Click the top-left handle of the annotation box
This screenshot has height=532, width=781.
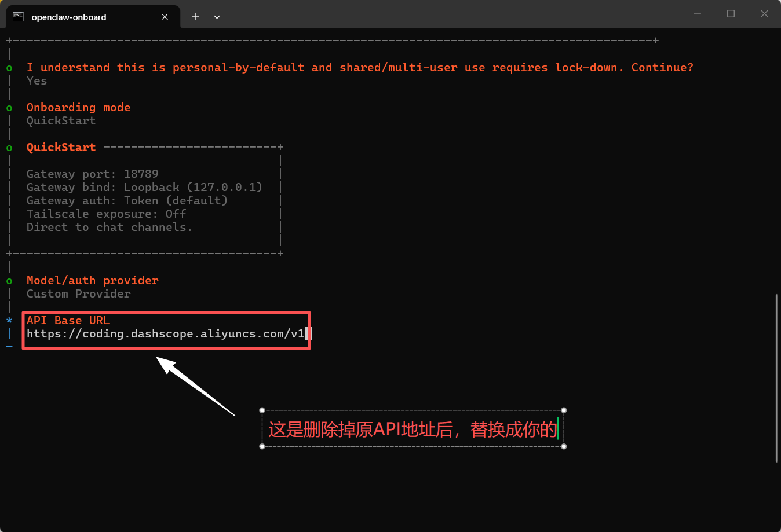point(262,410)
